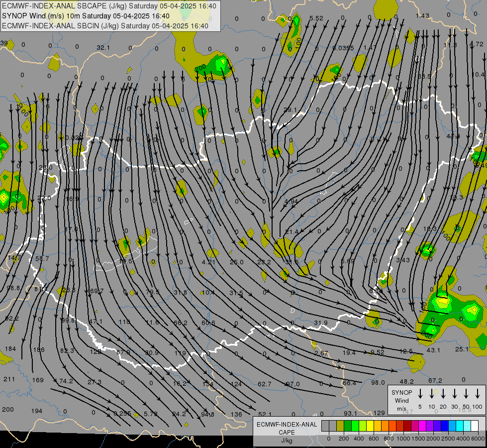Click the 5 m/s wind arrow symbol
487x448 pixels.
(x=420, y=394)
